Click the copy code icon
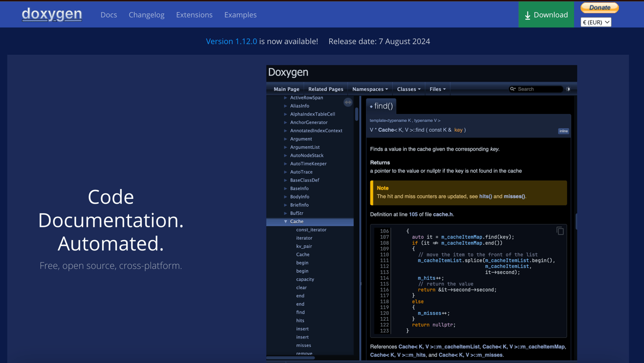 560,231
